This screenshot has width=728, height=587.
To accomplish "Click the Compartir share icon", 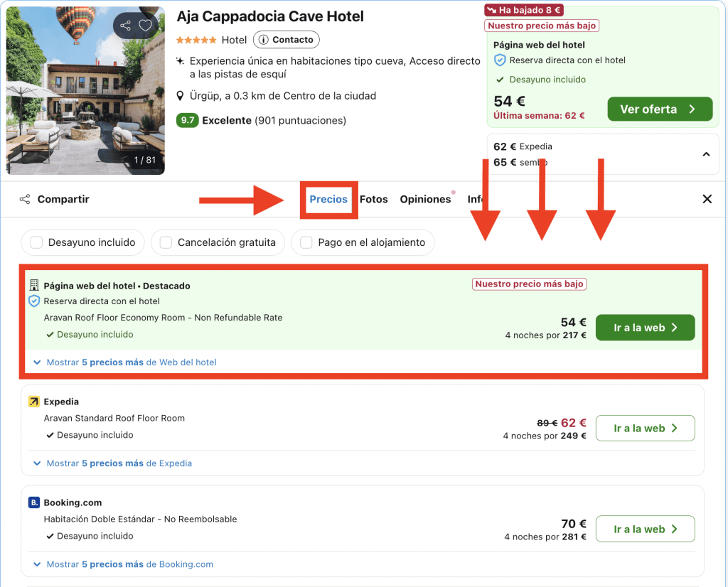I will point(25,200).
